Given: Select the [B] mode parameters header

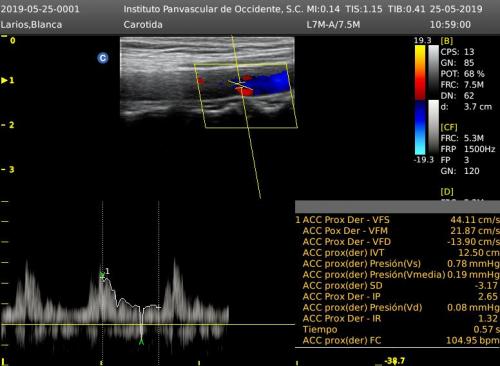Looking at the screenshot, I should [447, 41].
